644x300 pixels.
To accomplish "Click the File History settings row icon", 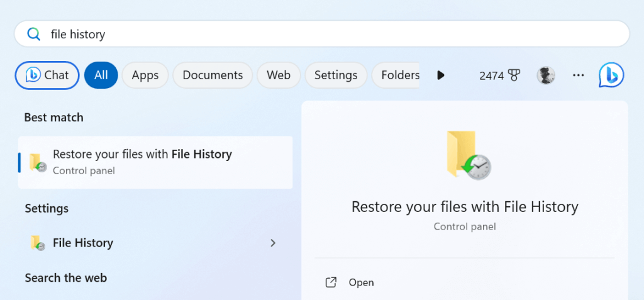I will (x=37, y=243).
